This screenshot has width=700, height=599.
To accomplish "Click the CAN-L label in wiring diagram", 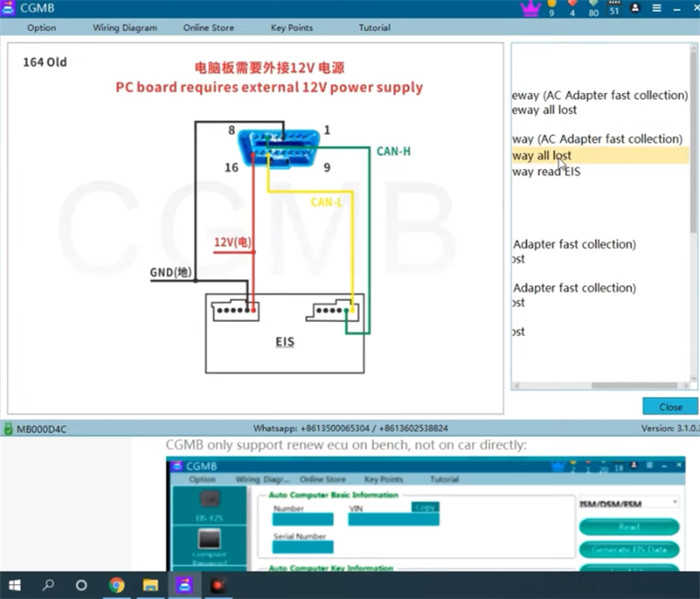I will (x=327, y=203).
